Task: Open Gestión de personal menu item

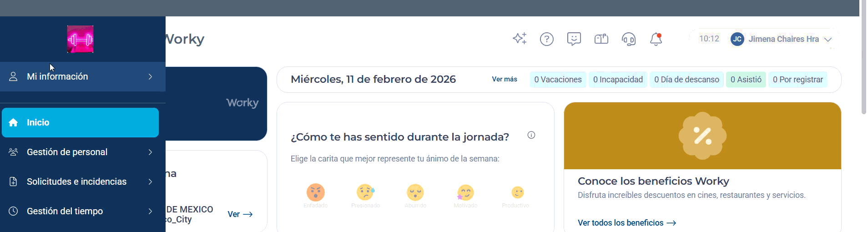Action: click(x=80, y=152)
